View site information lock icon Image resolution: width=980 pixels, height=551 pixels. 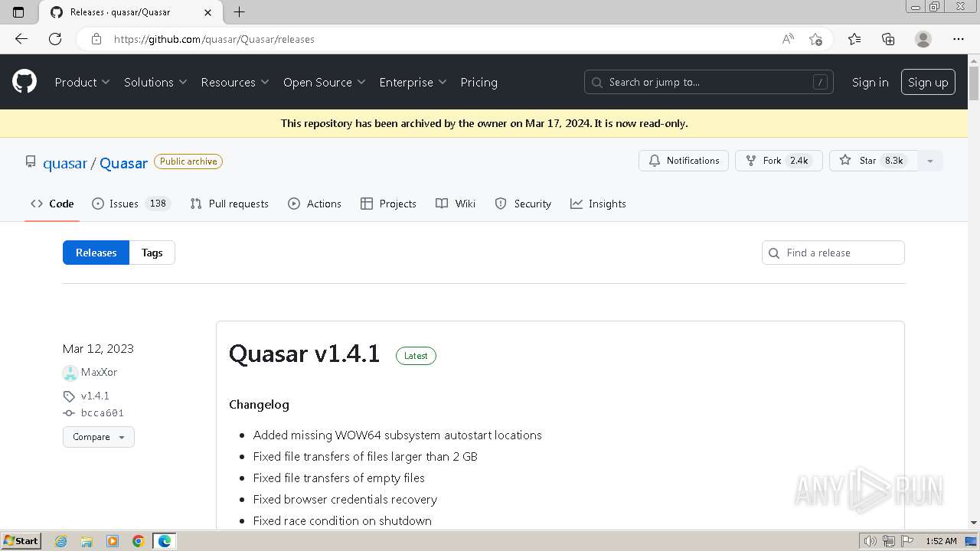tap(96, 39)
